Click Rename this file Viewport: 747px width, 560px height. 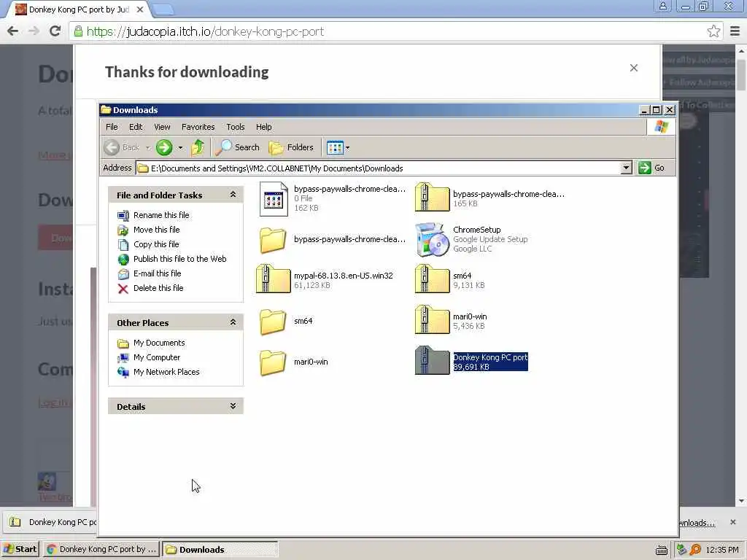(x=161, y=215)
